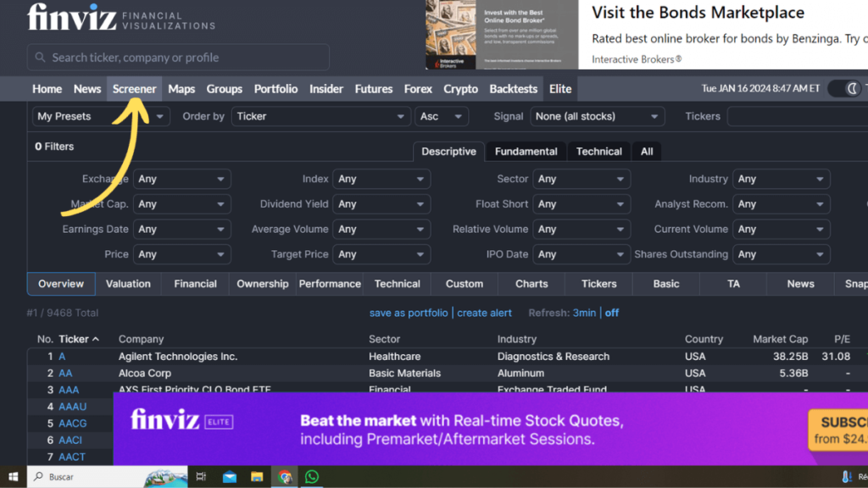Open the Signal dropdown

596,116
